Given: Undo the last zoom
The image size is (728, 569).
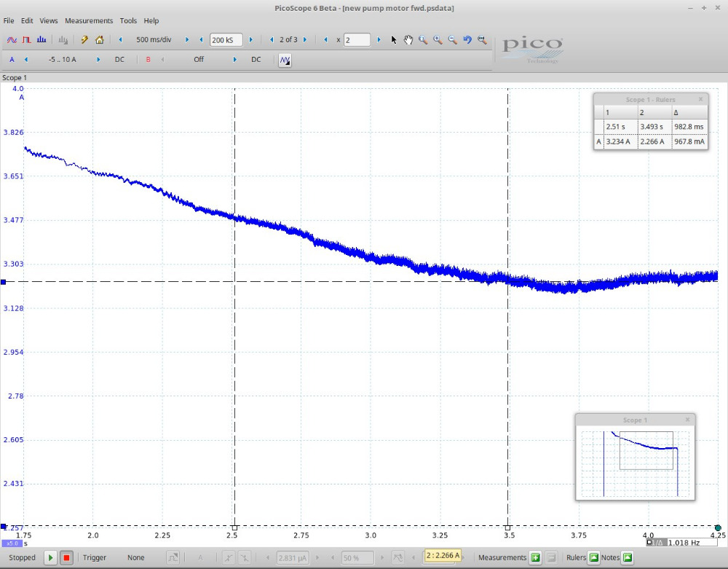Looking at the screenshot, I should coord(467,40).
